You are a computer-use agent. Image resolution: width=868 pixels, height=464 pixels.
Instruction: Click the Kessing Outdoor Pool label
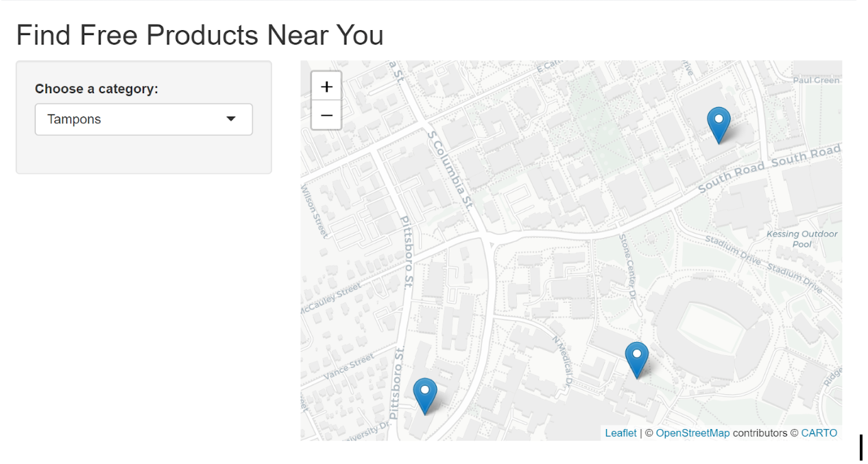(x=801, y=239)
